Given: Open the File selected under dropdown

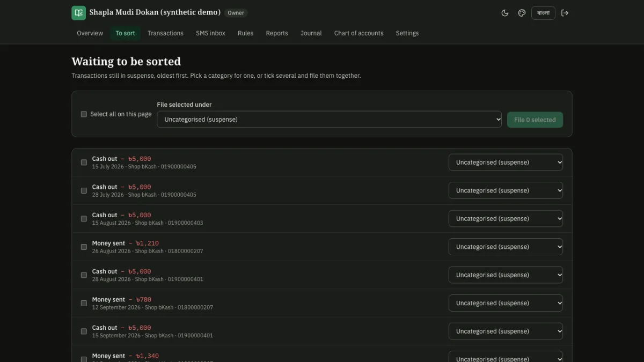Looking at the screenshot, I should pyautogui.click(x=329, y=120).
